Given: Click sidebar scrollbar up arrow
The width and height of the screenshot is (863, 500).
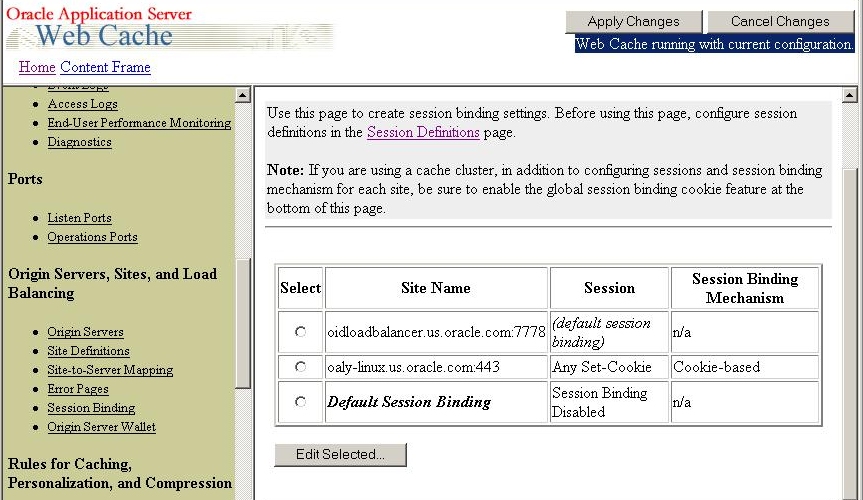Looking at the screenshot, I should (243, 95).
